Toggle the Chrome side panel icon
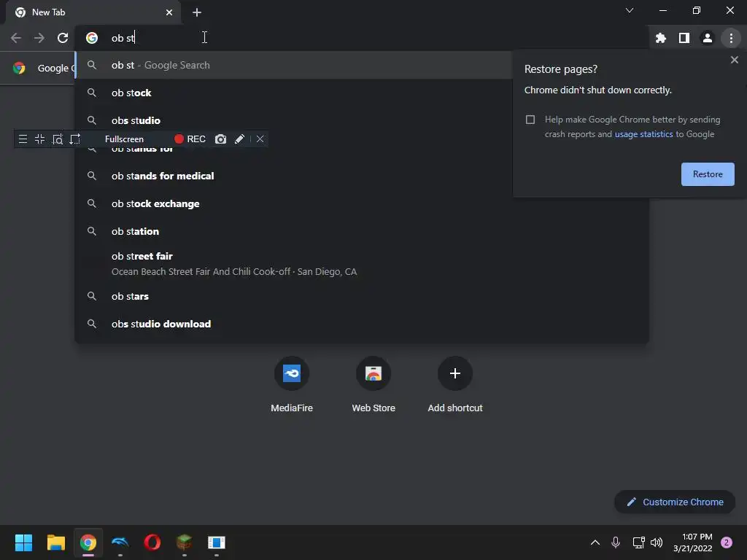 pos(684,38)
